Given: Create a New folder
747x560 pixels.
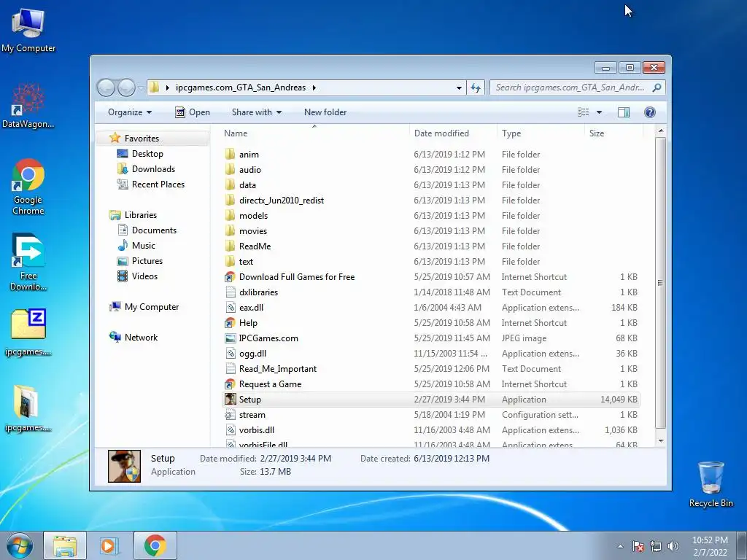Looking at the screenshot, I should pyautogui.click(x=325, y=112).
